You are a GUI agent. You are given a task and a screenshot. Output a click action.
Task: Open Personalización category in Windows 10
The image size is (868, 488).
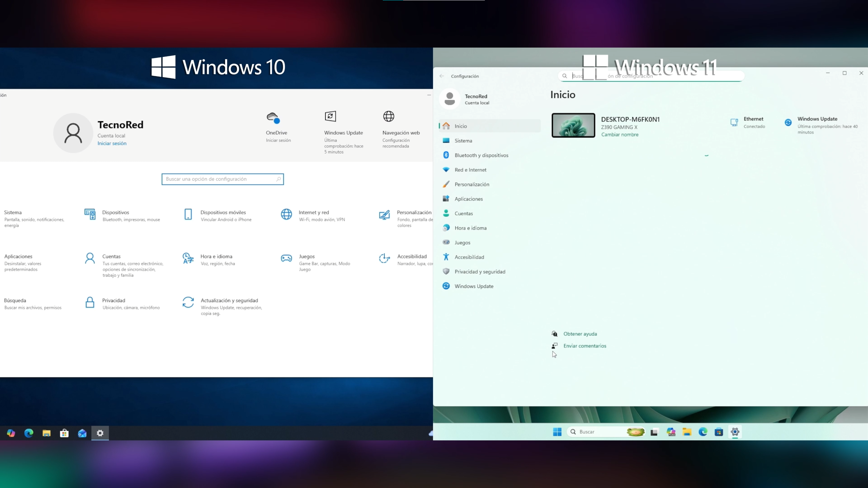coord(406,218)
